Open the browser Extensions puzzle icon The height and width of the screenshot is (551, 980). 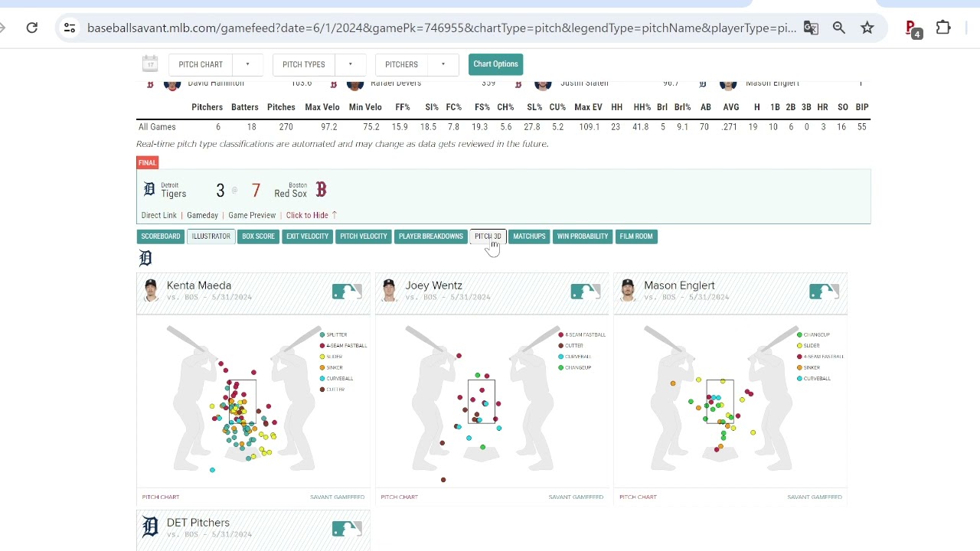943,28
